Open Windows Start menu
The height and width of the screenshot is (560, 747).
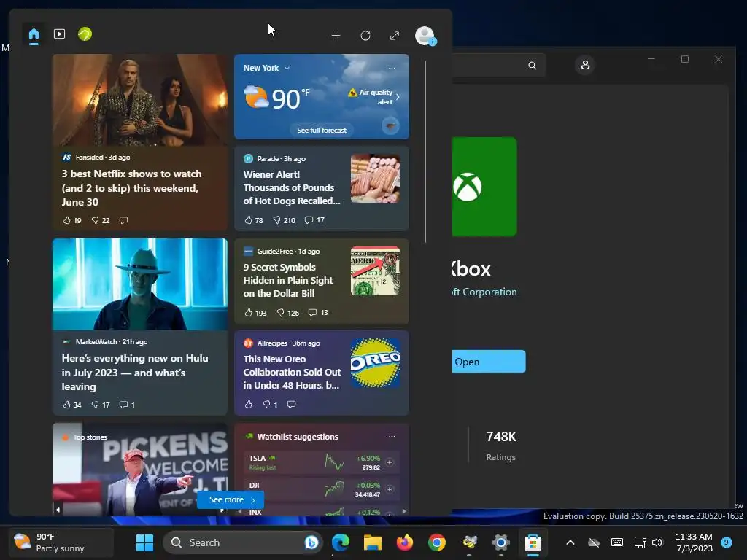[x=145, y=542]
